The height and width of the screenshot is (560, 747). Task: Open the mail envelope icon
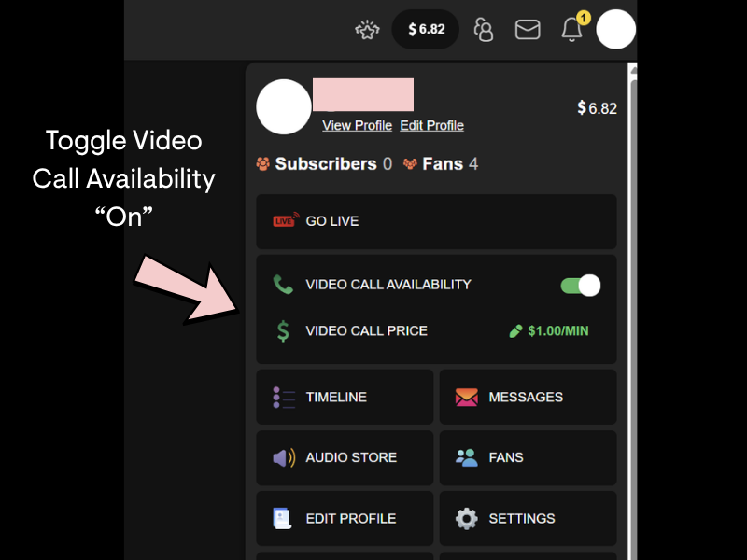click(528, 30)
